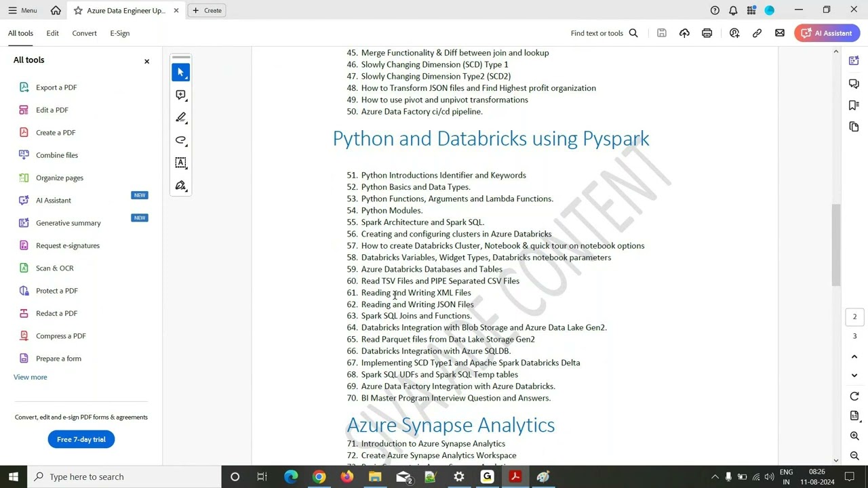Click the share with others icon
The image size is (868, 488).
[734, 33]
